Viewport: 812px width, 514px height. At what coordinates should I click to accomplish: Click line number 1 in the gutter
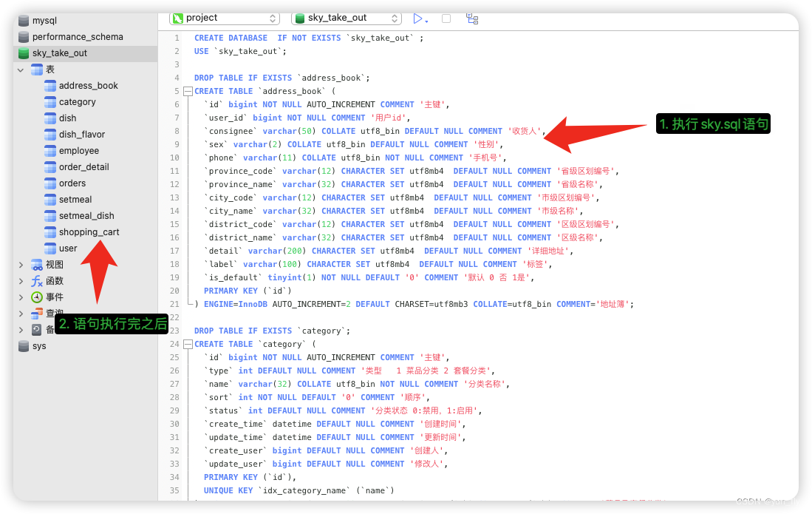click(177, 38)
